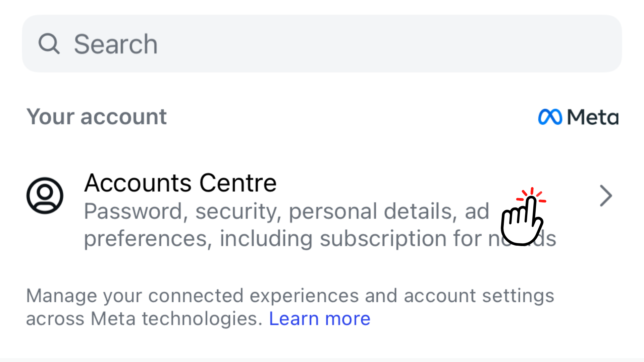Click the word "Centre" in the row title
Image resolution: width=644 pixels, height=362 pixels.
pyautogui.click(x=238, y=183)
